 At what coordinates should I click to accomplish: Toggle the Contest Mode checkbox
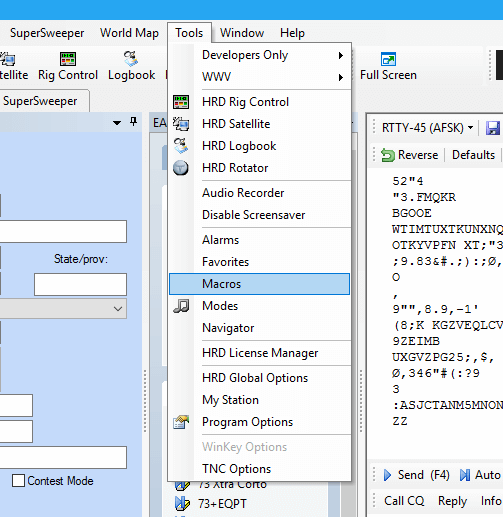(18, 481)
